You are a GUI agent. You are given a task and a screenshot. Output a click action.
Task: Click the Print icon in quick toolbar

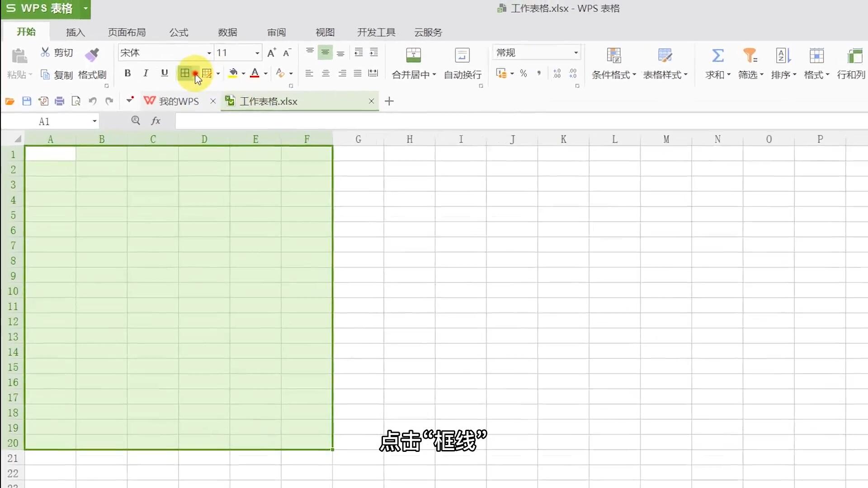59,101
